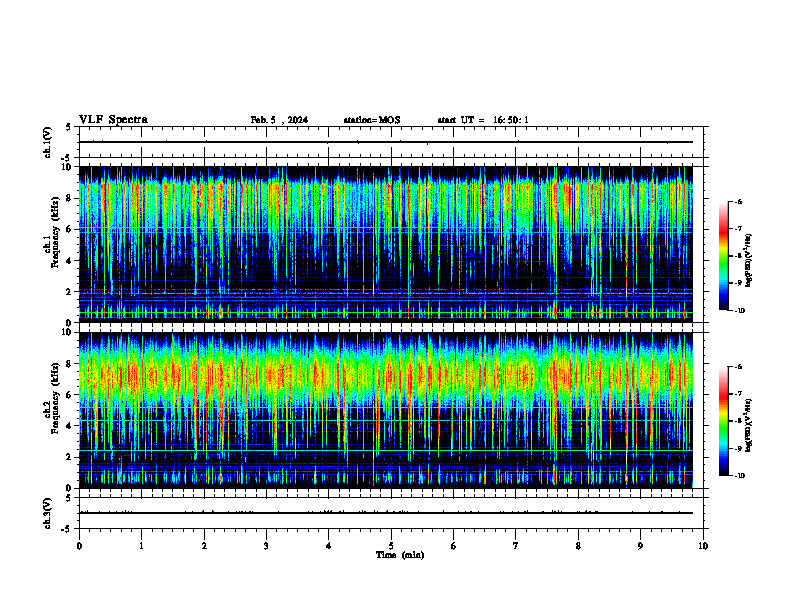
Task: Select the "start UT = 16:50:1" text
Action: (483, 120)
